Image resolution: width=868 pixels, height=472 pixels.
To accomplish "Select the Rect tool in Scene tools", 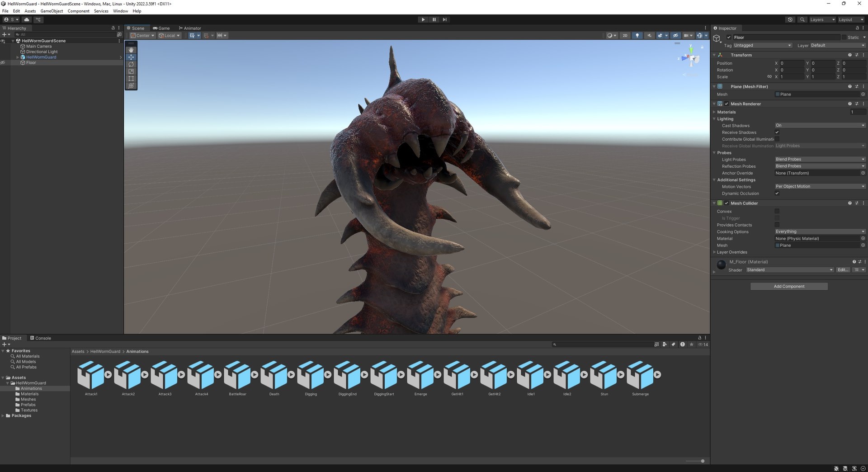I will coord(131,79).
